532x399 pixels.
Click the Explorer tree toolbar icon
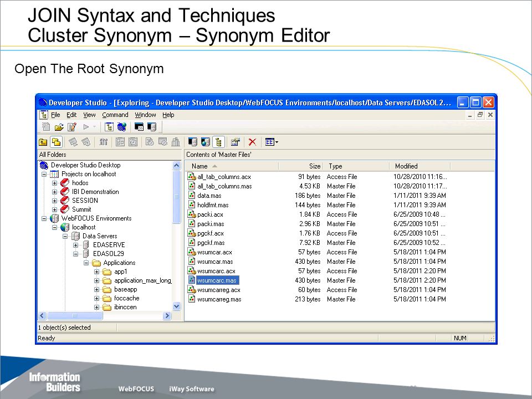click(109, 127)
